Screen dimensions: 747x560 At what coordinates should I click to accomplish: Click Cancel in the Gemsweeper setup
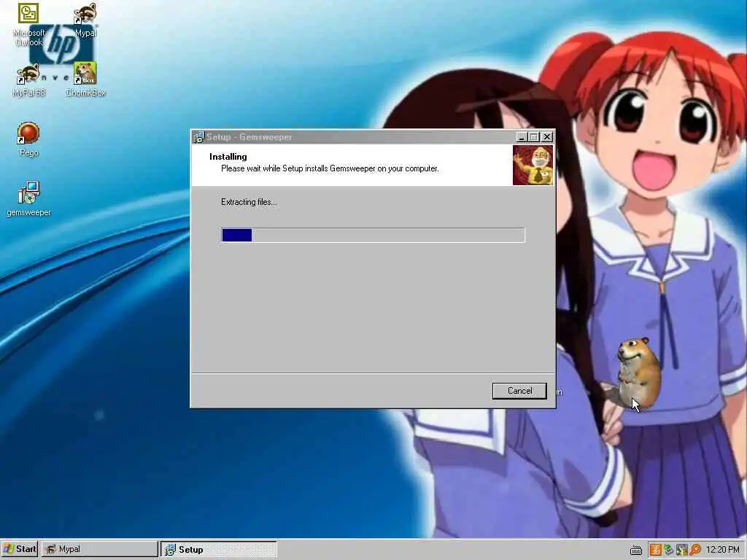click(519, 391)
